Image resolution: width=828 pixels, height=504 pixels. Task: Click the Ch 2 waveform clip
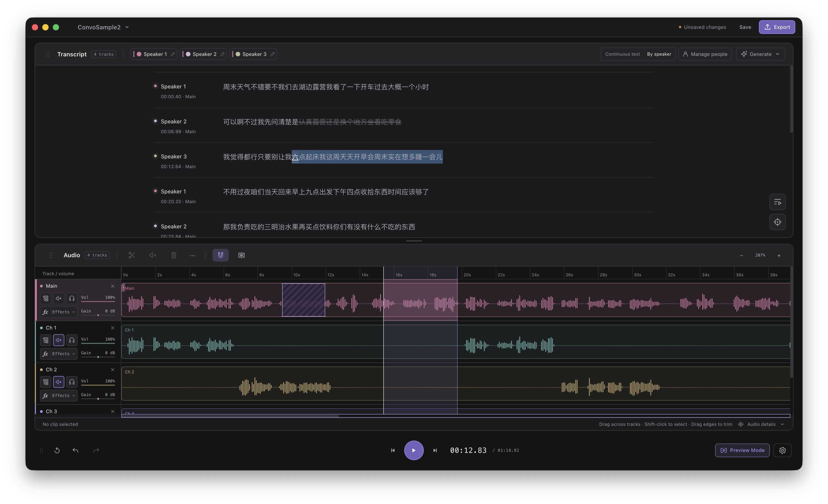click(x=456, y=383)
